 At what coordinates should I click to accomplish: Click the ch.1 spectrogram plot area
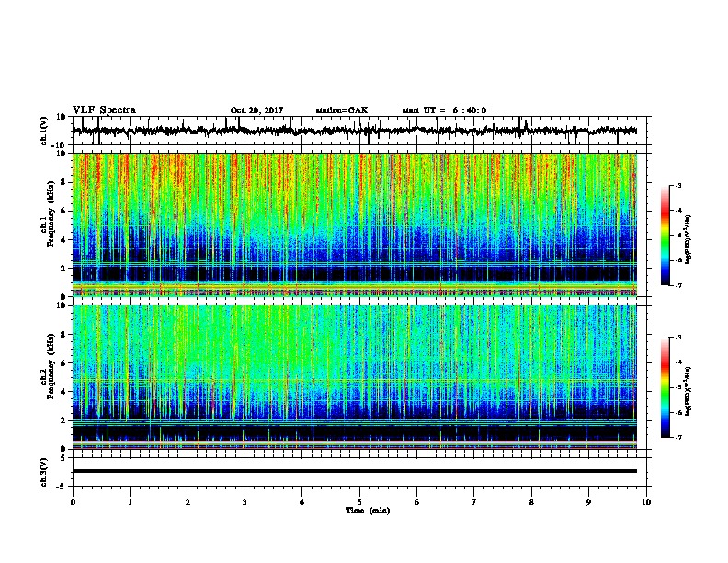(x=354, y=224)
